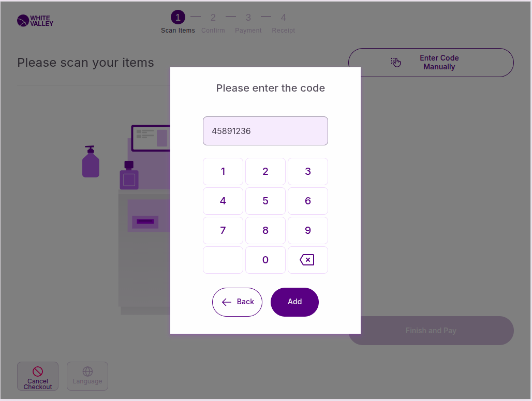The image size is (532, 401).
Task: Click the backspace delete icon on keypad
Action: click(307, 260)
